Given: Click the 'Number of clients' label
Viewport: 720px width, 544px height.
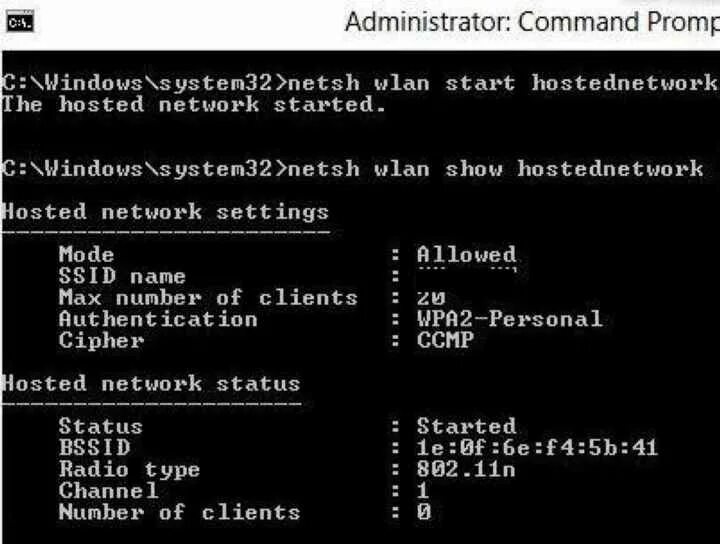Looking at the screenshot, I should click(180, 512).
